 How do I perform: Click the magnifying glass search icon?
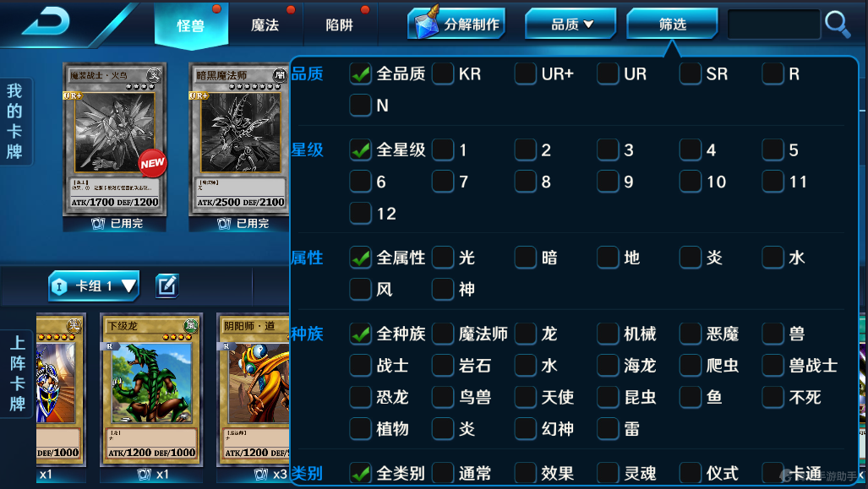837,24
